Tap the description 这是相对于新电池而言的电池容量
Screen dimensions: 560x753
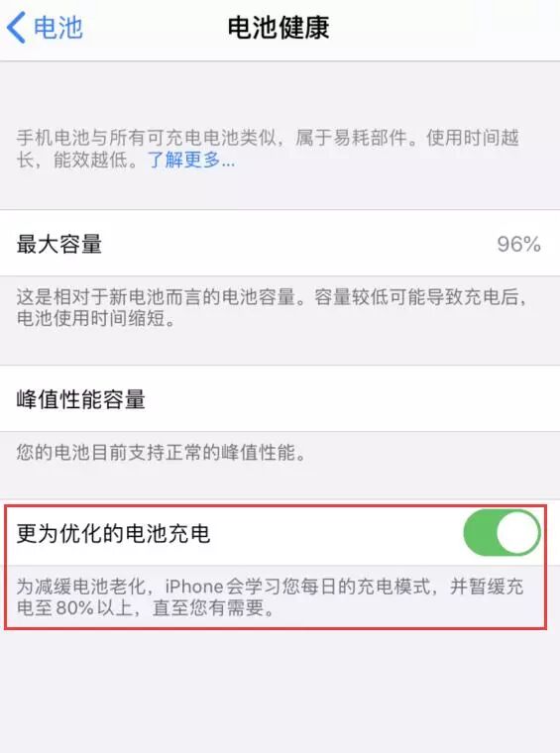156,297
